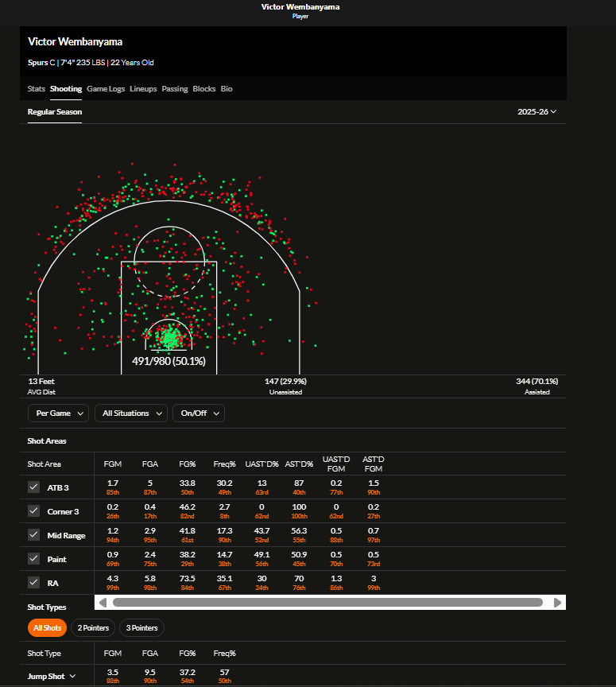Filter by 3 Pointers
This screenshot has height=687, width=616.
(141, 628)
